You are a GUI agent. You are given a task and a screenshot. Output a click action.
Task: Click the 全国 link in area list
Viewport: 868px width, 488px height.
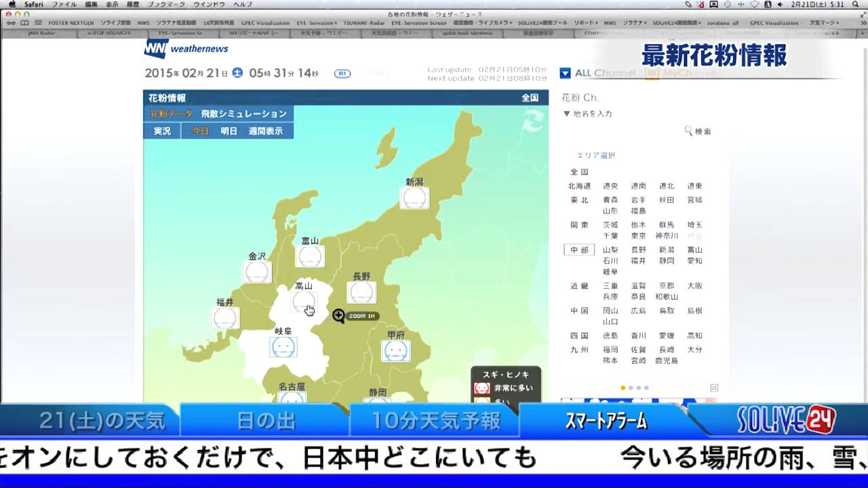coord(579,172)
